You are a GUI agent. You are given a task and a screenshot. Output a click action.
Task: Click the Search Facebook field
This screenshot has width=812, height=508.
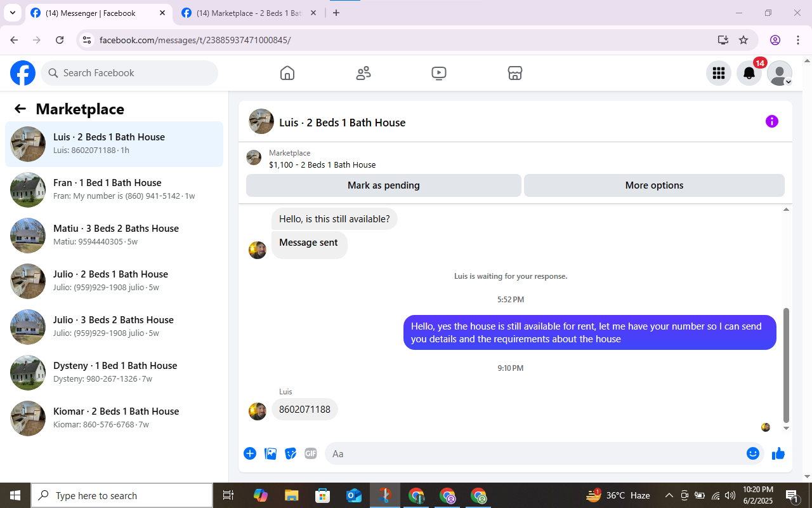coord(129,73)
